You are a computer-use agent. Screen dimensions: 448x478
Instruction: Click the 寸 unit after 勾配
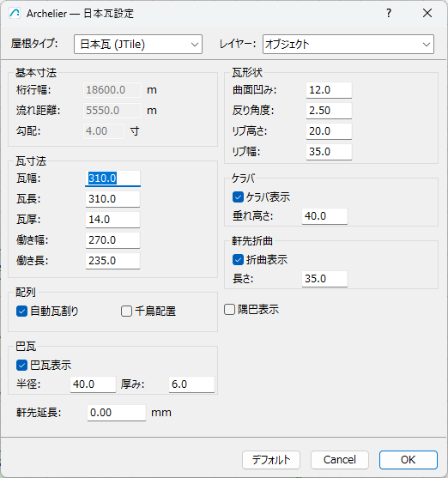(135, 131)
